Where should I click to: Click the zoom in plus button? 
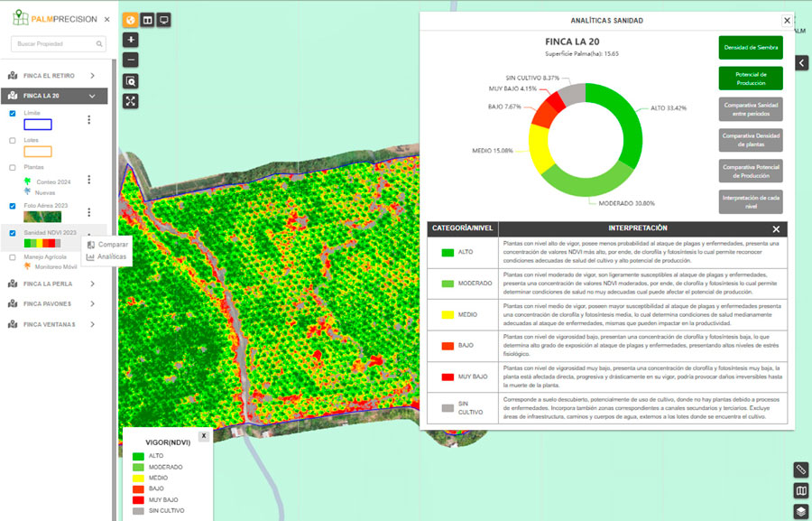131,40
